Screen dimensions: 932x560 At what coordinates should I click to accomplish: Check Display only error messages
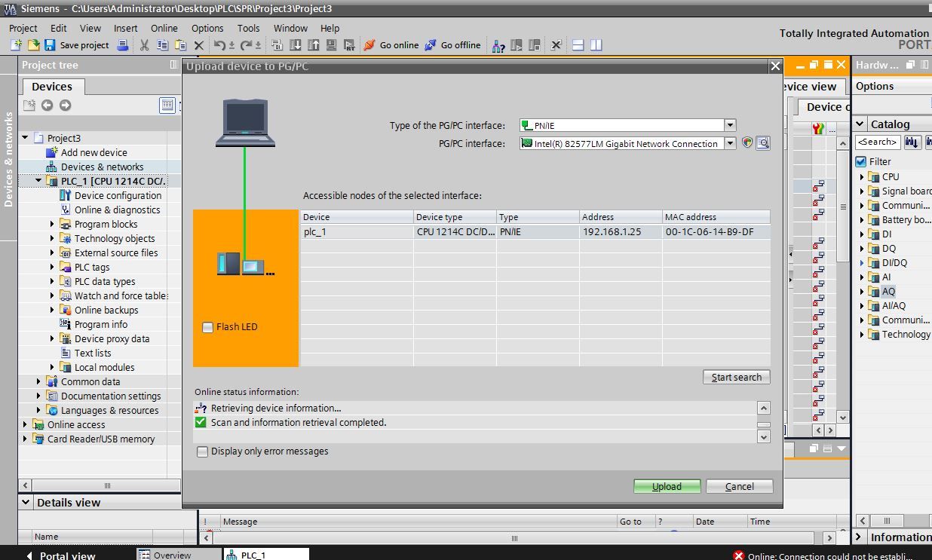coord(202,451)
